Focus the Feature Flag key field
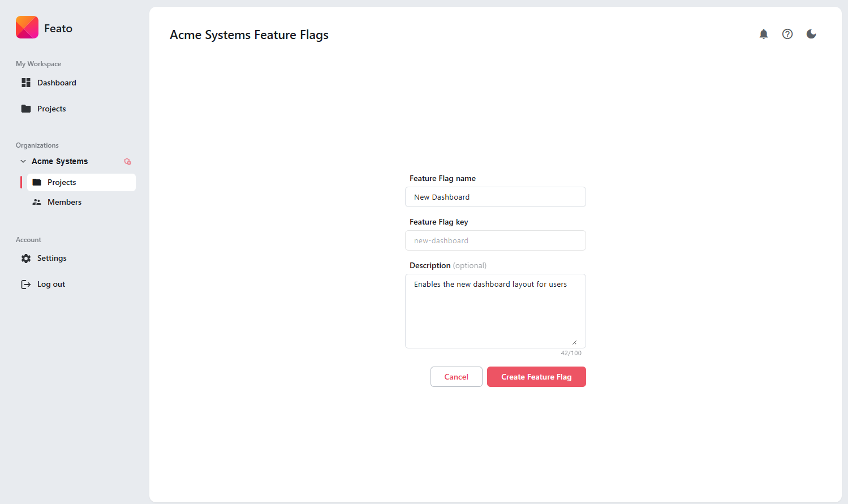This screenshot has width=848, height=504. pyautogui.click(x=495, y=240)
